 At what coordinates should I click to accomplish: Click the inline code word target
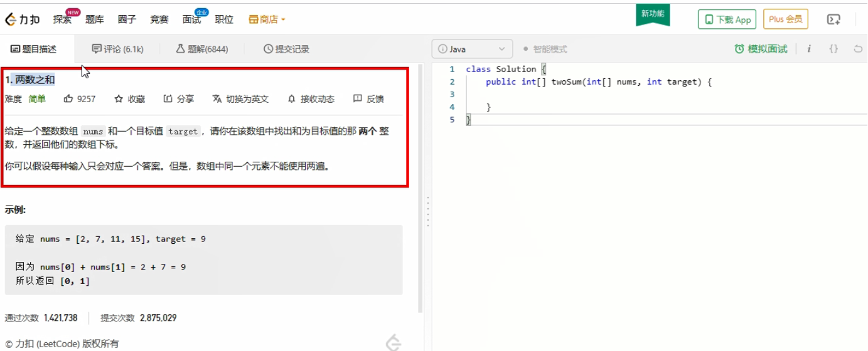(183, 132)
